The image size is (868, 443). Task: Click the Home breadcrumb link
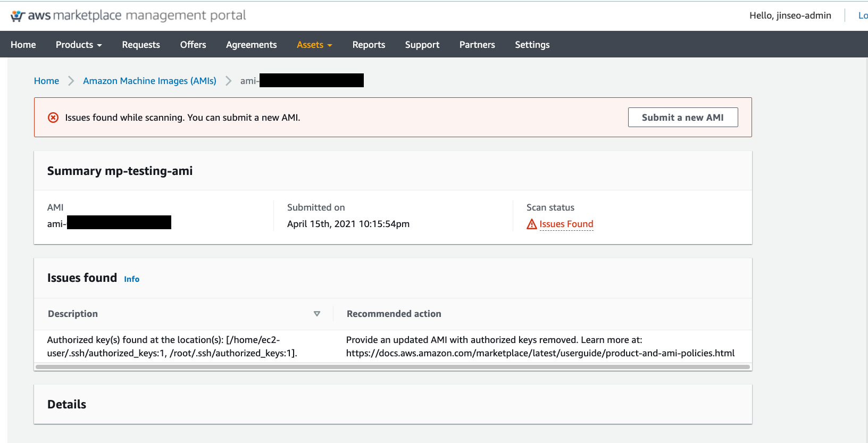click(47, 81)
